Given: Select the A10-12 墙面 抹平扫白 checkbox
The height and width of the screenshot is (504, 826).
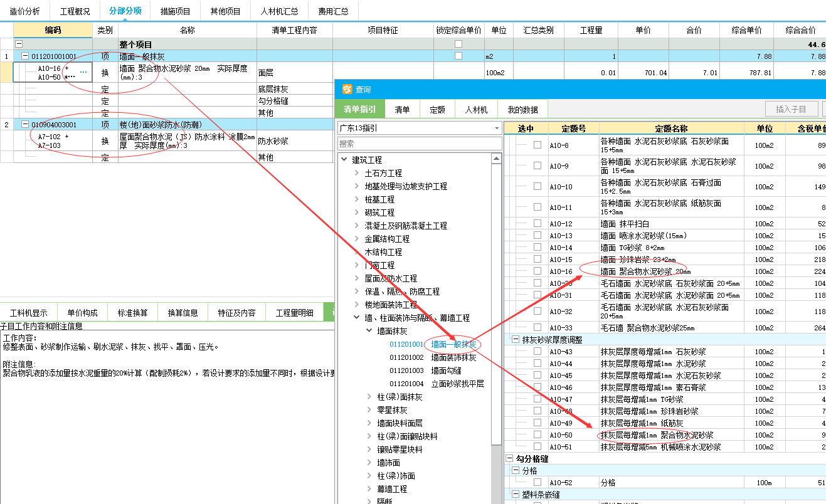Looking at the screenshot, I should (x=537, y=223).
